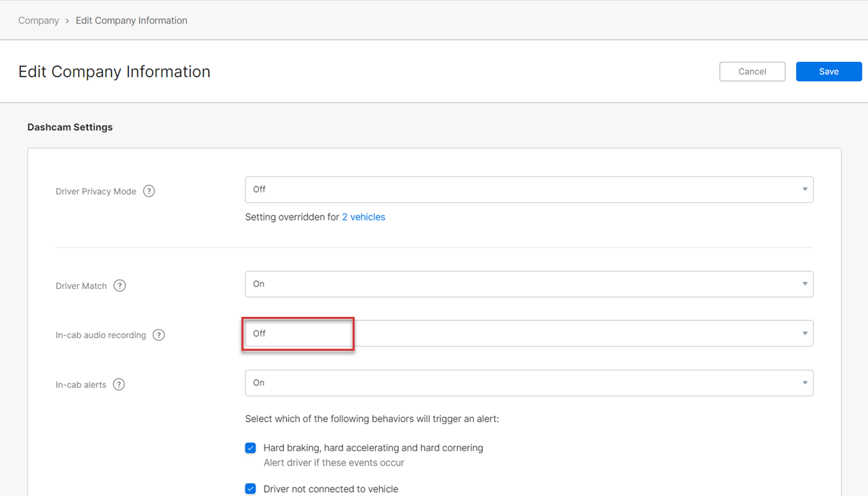The image size is (868, 496).
Task: Open the Driver Privacy Mode dropdown
Action: pyautogui.click(x=529, y=190)
